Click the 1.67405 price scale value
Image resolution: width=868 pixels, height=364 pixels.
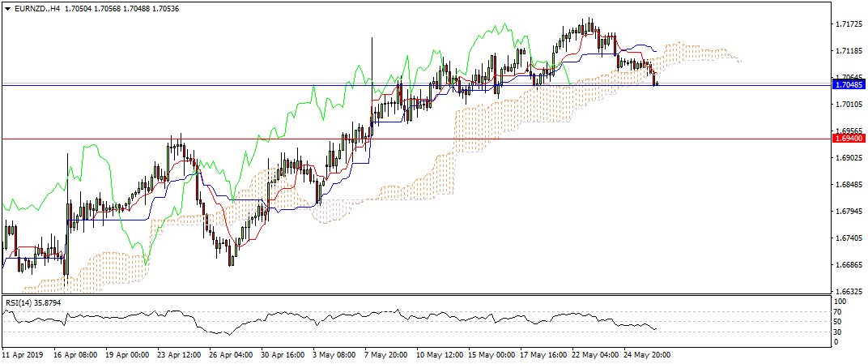pos(849,238)
